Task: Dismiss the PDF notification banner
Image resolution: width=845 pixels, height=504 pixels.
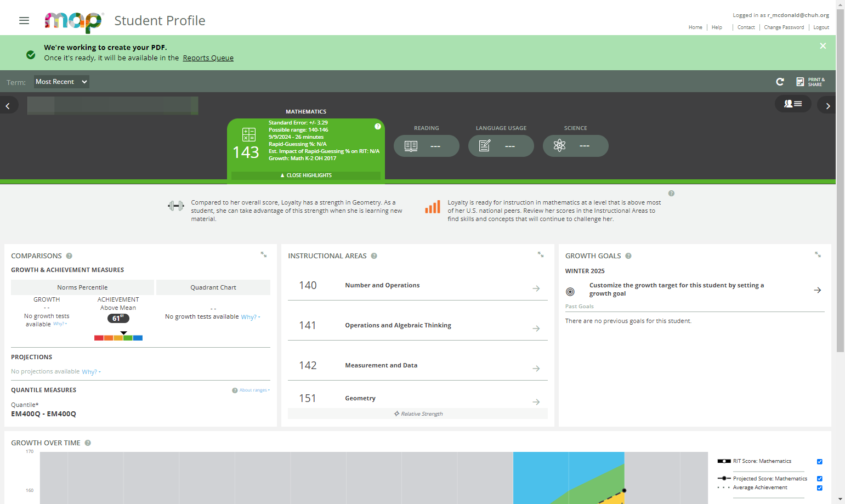Action: click(823, 46)
